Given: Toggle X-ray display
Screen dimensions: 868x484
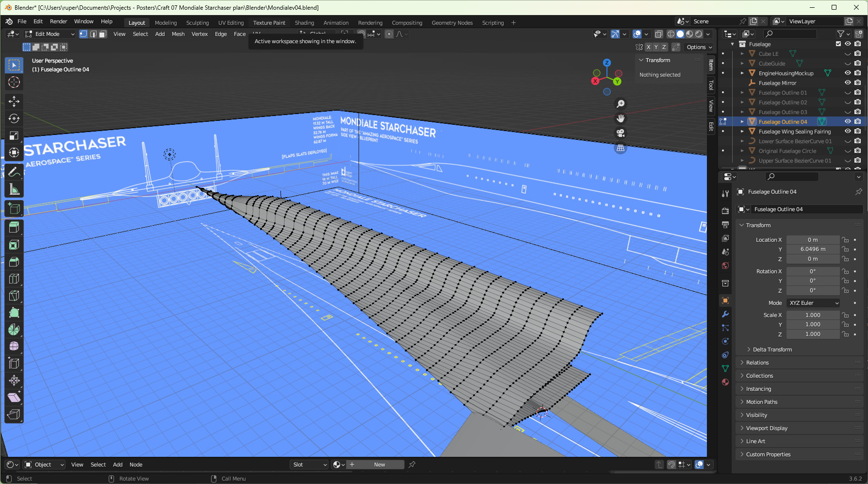Looking at the screenshot, I should coord(658,34).
